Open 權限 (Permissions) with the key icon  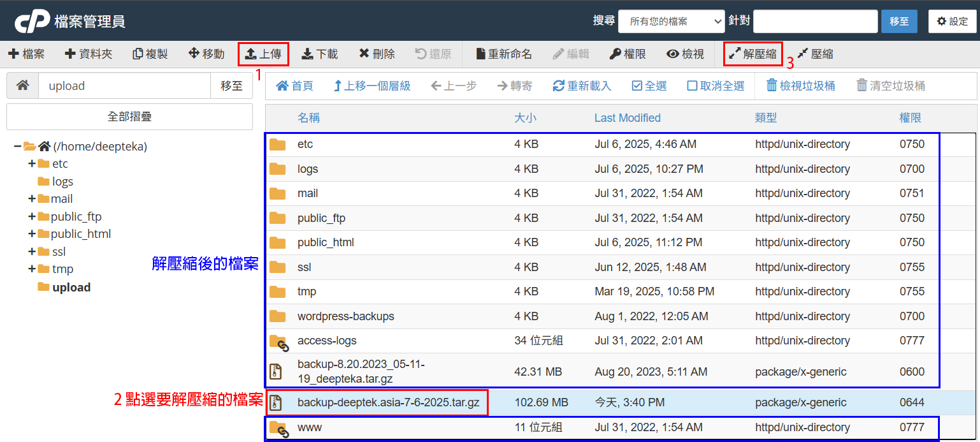(x=628, y=54)
